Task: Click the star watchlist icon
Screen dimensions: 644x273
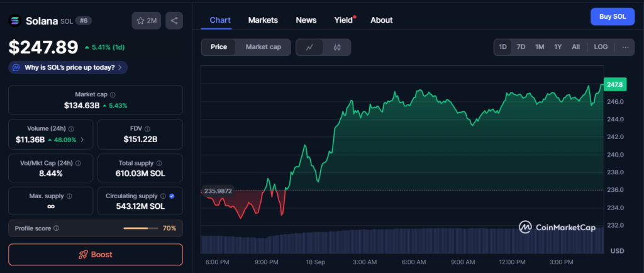Action: click(x=140, y=21)
